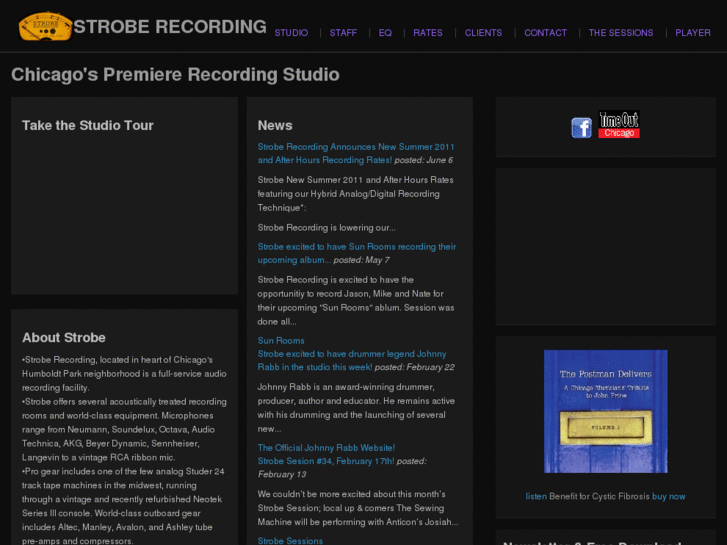Screen dimensions: 727x545
Task: Open the STUDIO menu item
Action: click(291, 33)
